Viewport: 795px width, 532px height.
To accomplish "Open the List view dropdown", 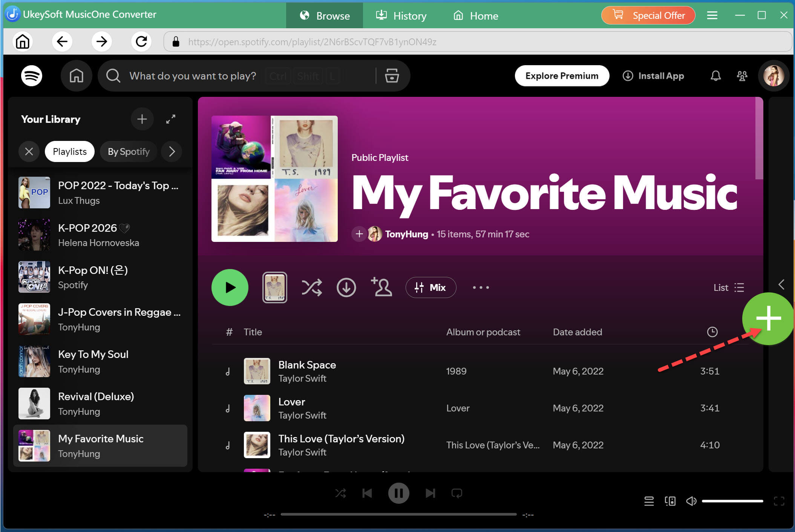I will click(x=728, y=287).
